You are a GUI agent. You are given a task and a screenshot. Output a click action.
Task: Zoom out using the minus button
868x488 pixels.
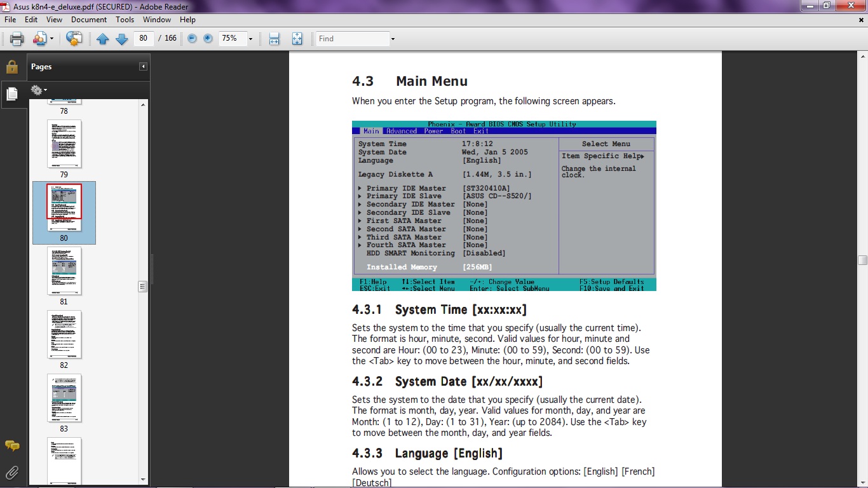coord(192,39)
